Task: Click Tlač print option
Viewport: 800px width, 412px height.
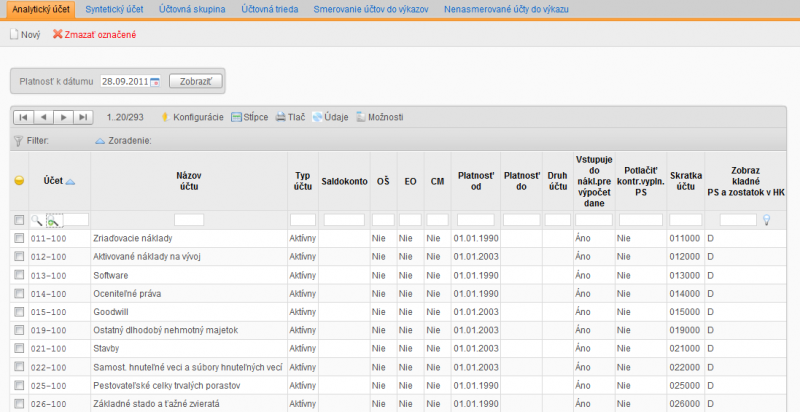Action: [x=290, y=117]
